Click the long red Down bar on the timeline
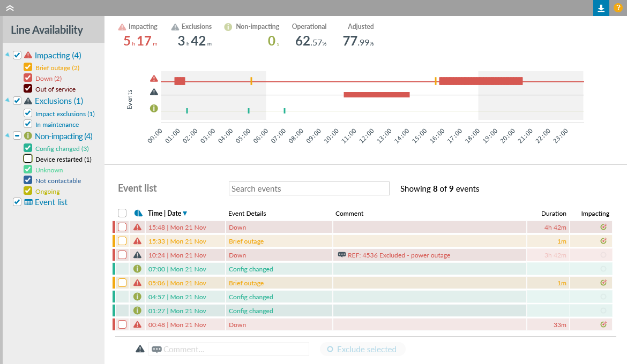627x364 pixels. pyautogui.click(x=481, y=81)
